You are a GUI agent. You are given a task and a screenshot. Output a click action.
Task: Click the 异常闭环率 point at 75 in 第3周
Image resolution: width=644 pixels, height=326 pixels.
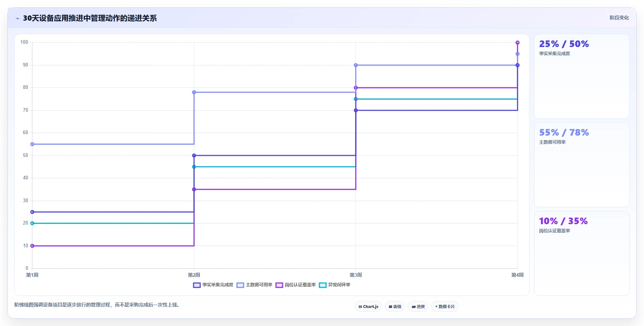pos(355,99)
